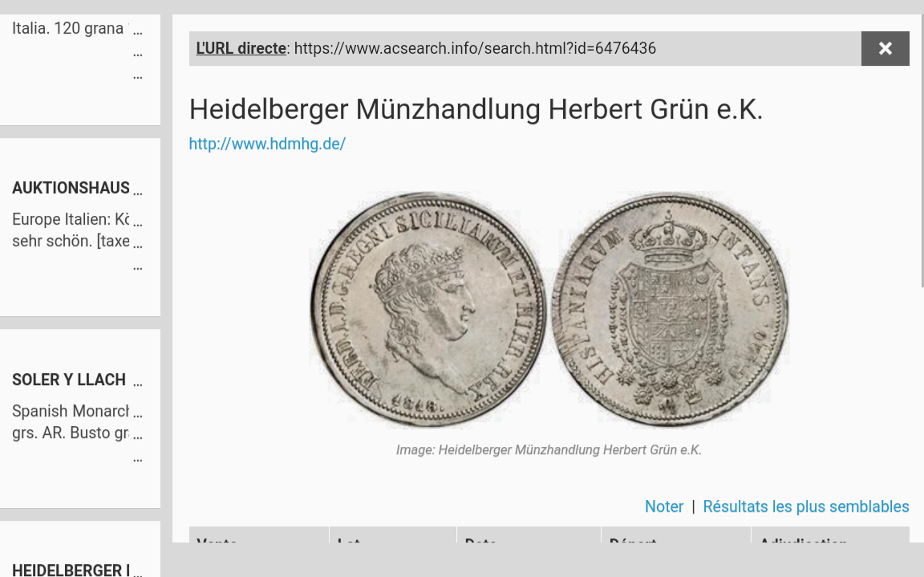Click the coin obverse portrait image
This screenshot has width=924, height=577.
[x=428, y=309]
